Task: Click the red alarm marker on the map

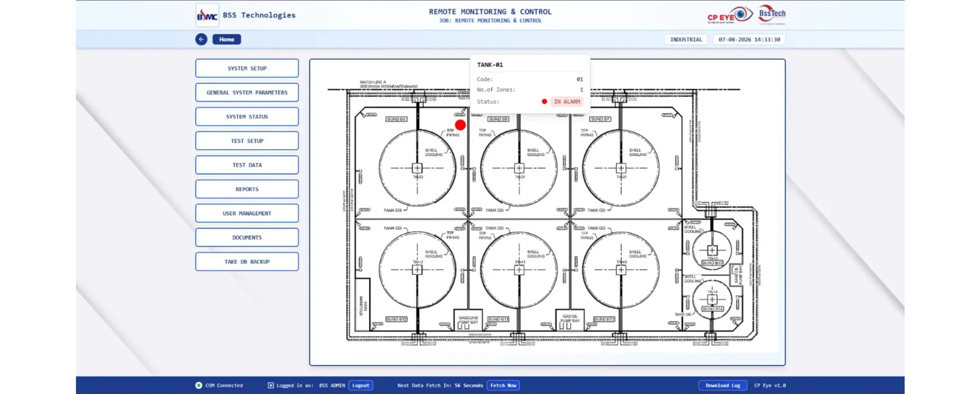Action: [460, 125]
